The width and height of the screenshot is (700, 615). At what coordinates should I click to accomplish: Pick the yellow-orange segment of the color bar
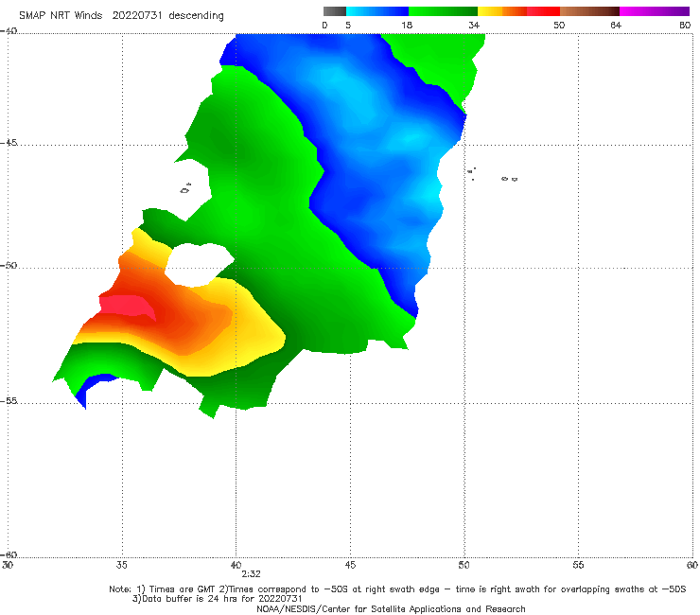(501, 11)
